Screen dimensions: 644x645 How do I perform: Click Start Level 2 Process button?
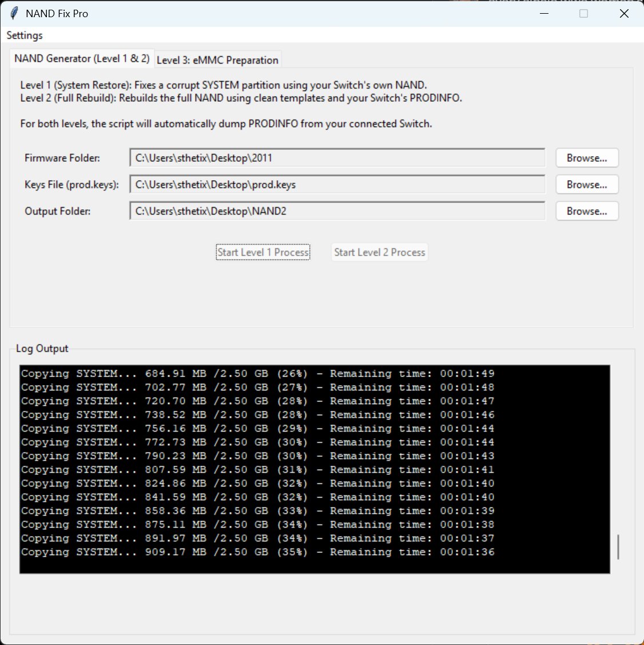tap(379, 252)
